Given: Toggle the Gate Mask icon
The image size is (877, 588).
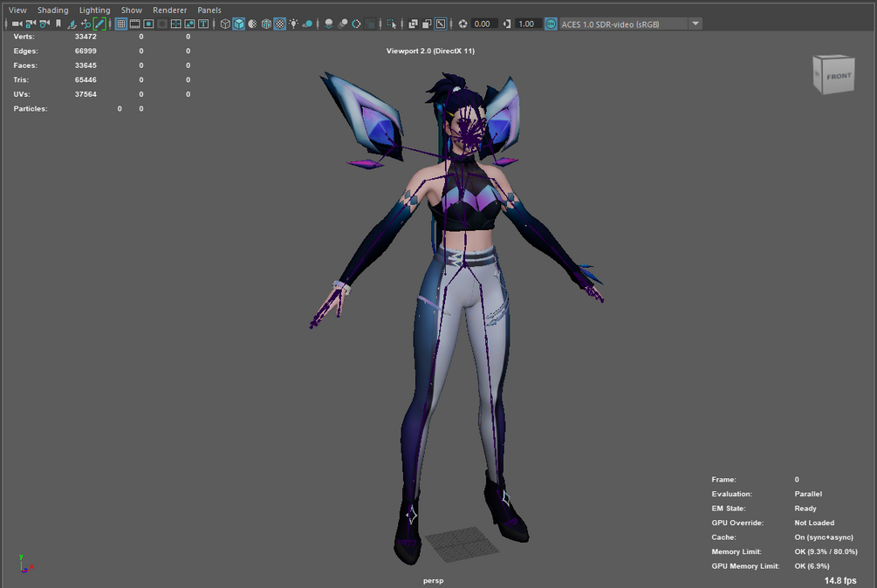Looking at the screenshot, I should tap(162, 24).
